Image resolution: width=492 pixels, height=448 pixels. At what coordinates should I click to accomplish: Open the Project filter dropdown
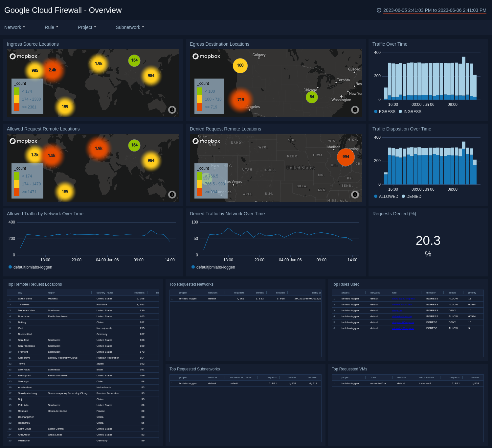(x=102, y=30)
